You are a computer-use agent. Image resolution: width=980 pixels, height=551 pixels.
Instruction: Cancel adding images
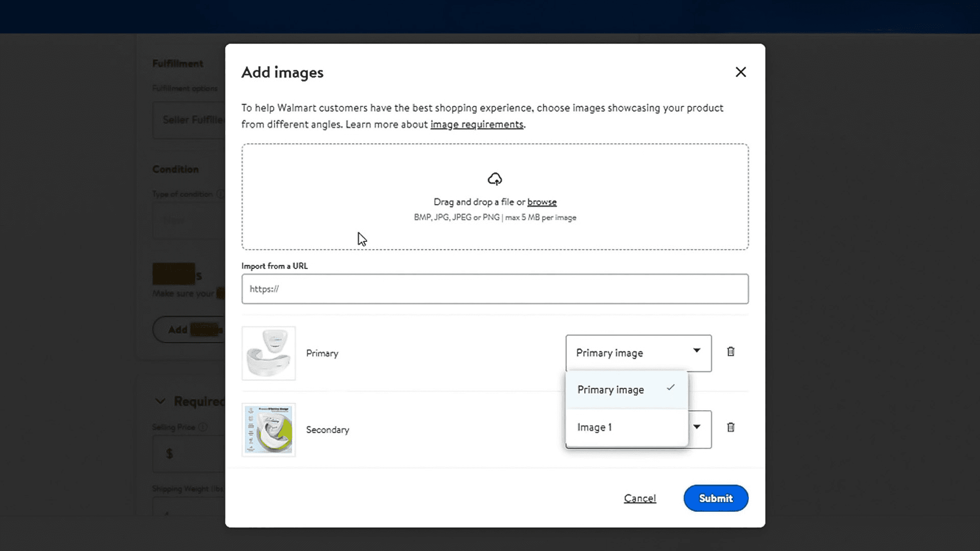[640, 498]
